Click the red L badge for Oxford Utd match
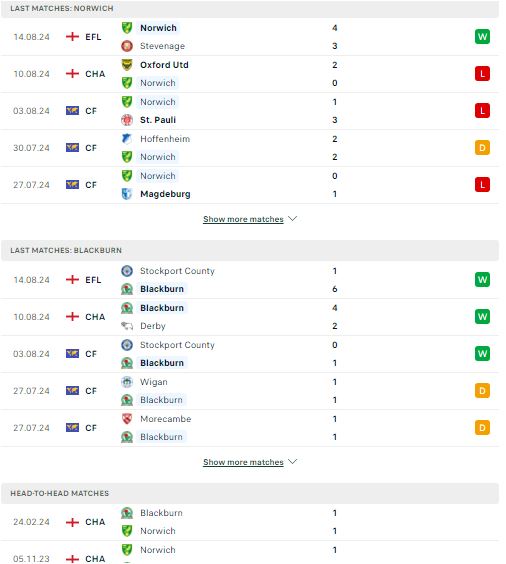 click(x=482, y=74)
